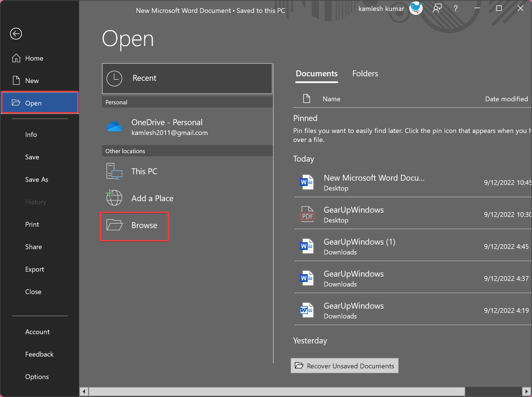532x397 pixels.
Task: Click the Home house icon in sidebar
Action: pyautogui.click(x=16, y=58)
